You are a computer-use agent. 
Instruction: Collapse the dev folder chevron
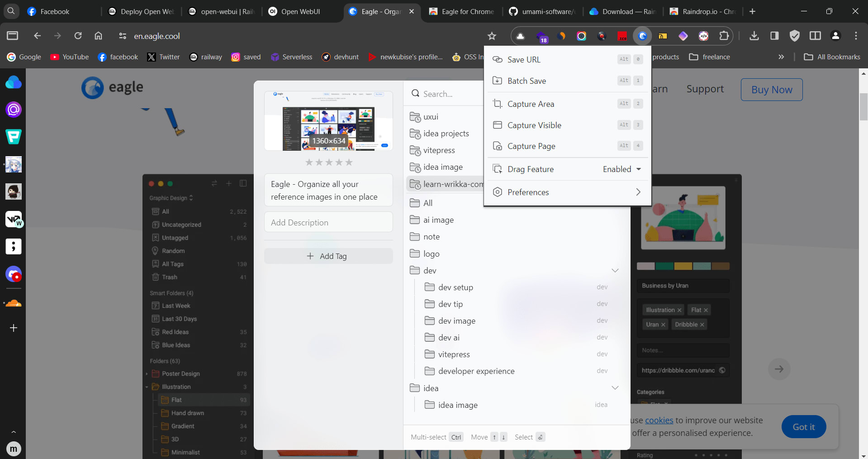(615, 271)
